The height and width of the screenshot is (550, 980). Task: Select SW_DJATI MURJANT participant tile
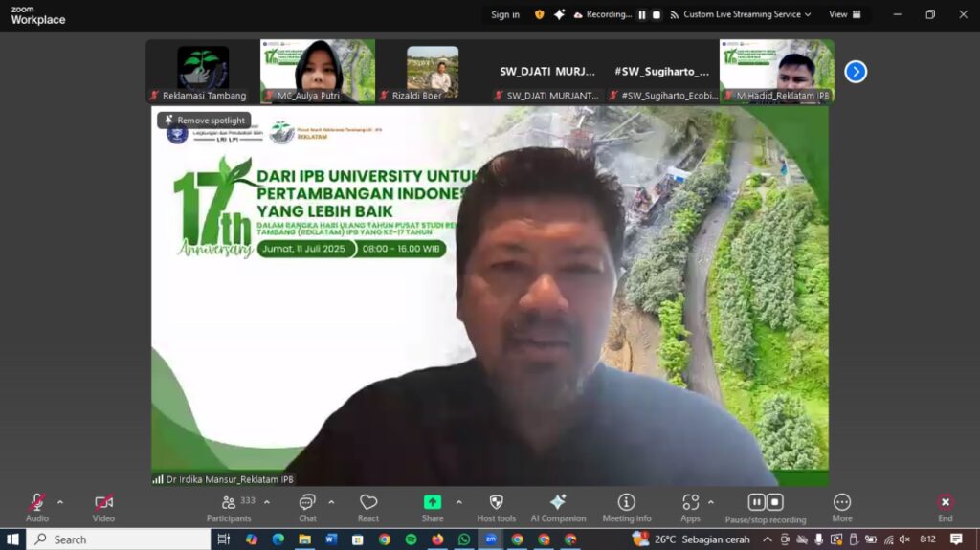(x=546, y=71)
